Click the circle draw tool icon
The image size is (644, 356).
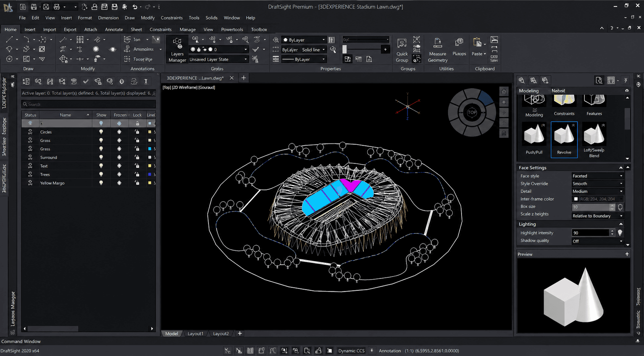click(x=10, y=59)
